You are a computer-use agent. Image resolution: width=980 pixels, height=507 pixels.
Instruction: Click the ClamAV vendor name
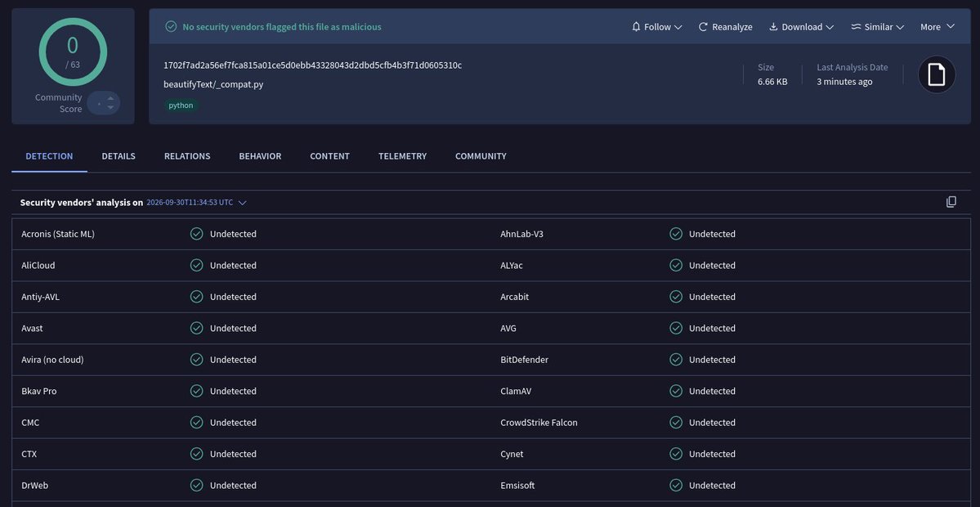point(516,391)
